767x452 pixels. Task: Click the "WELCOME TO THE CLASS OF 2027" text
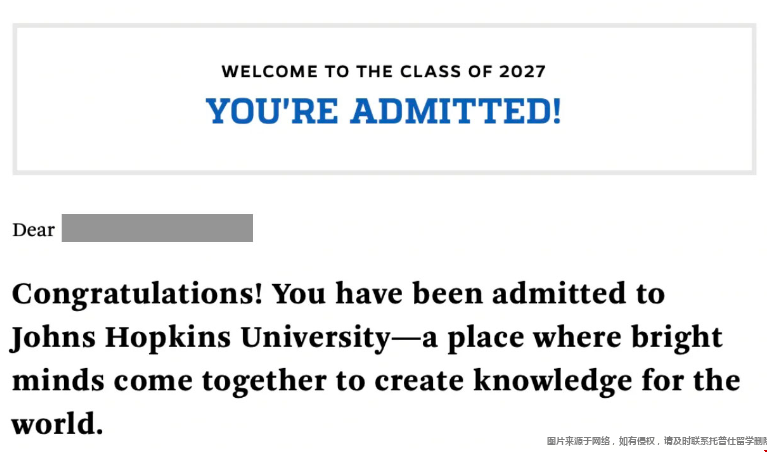click(x=384, y=71)
